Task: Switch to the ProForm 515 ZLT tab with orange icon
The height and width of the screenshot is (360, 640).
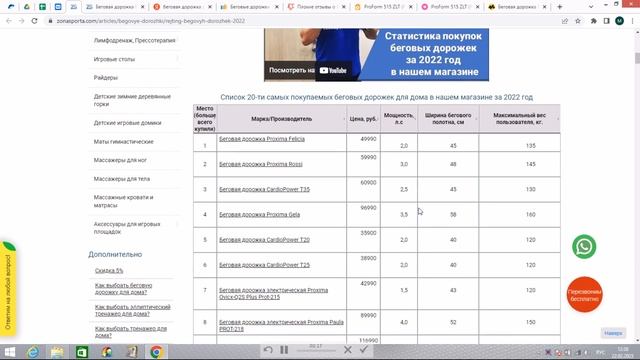Action: click(383, 7)
